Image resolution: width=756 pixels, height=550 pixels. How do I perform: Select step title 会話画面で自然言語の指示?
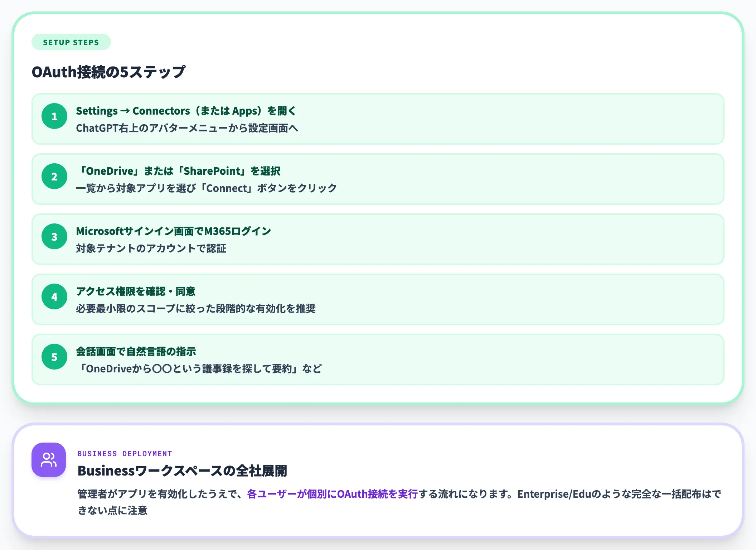(x=136, y=352)
